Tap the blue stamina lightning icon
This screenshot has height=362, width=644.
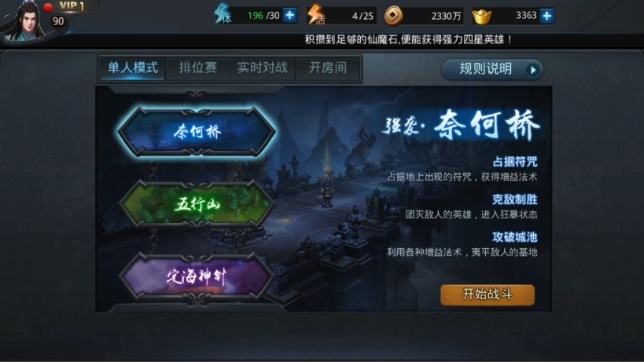tap(223, 14)
